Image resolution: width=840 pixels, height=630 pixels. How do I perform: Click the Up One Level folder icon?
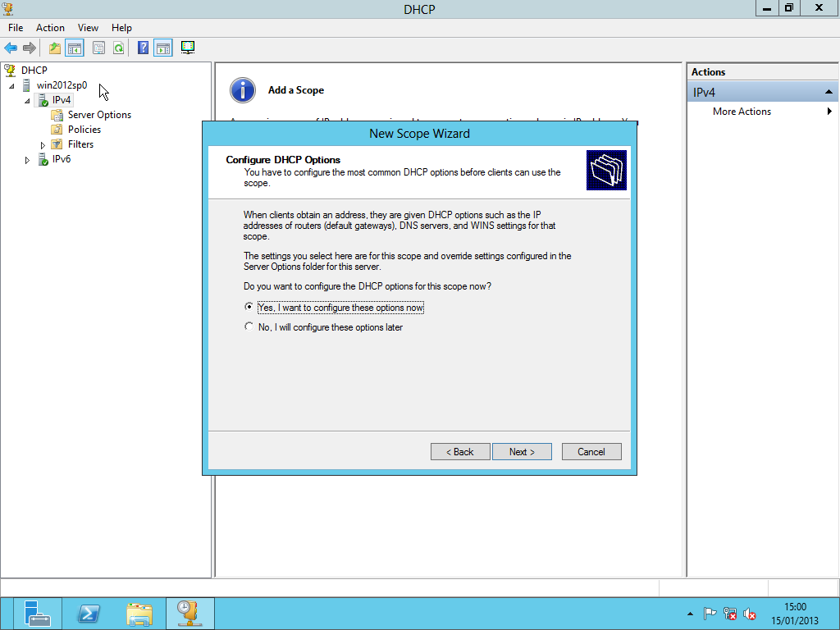(x=55, y=48)
